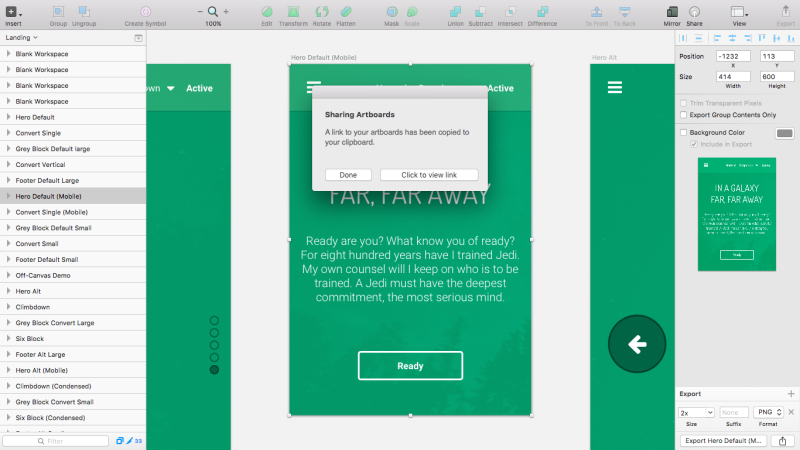
Task: Toggle the Background Color checkbox
Action: click(683, 132)
